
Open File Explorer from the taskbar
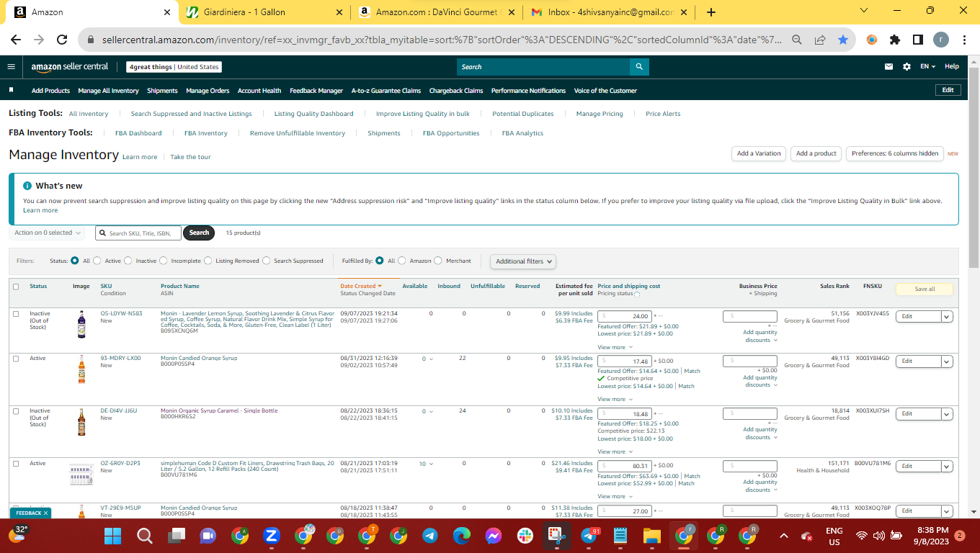(652, 536)
